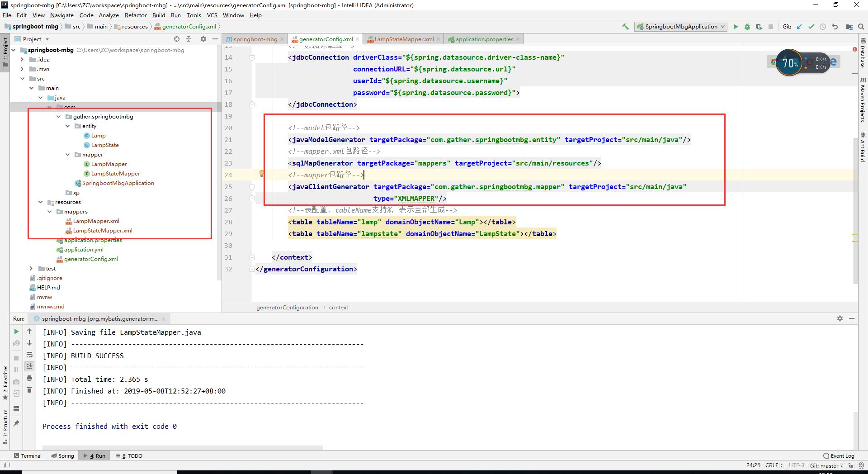Toggle soft-wrap in Run console
868x474 pixels.
click(29, 355)
